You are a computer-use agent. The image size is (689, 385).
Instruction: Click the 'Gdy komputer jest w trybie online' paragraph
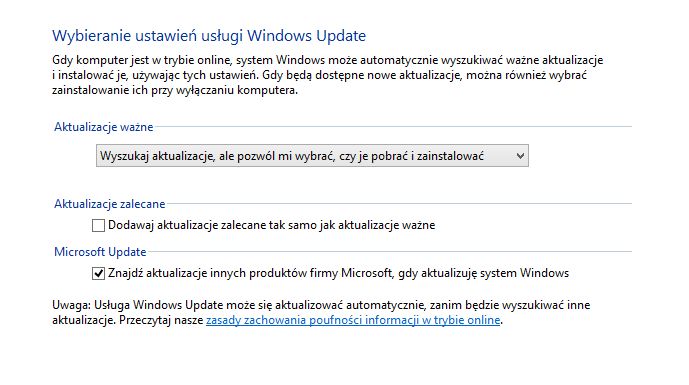tap(327, 75)
